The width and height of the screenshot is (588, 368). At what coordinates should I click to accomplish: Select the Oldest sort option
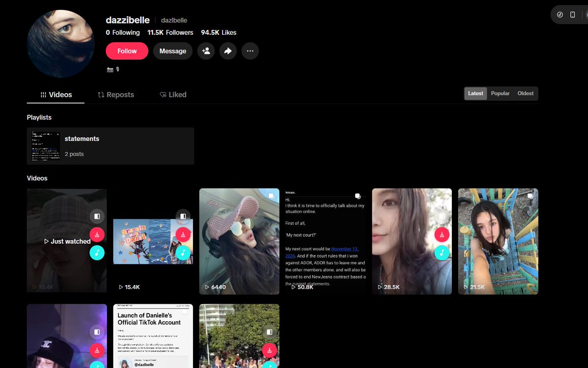[525, 94]
